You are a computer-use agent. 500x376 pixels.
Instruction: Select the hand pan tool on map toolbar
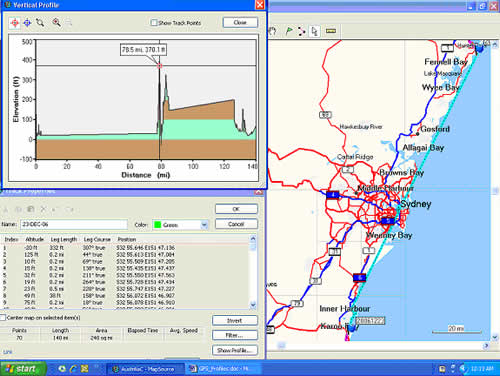coord(273,31)
